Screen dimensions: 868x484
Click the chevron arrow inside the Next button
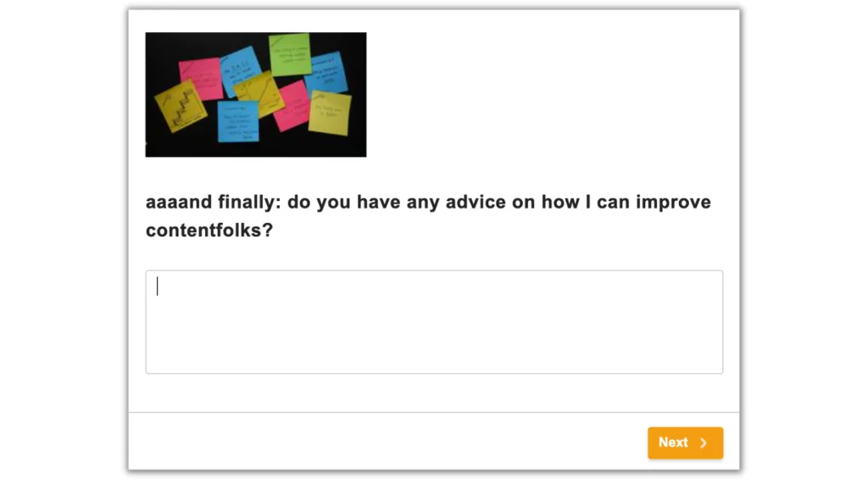[x=704, y=443]
